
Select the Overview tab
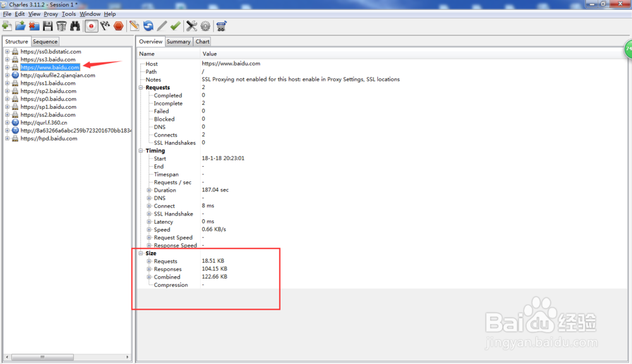click(x=151, y=42)
